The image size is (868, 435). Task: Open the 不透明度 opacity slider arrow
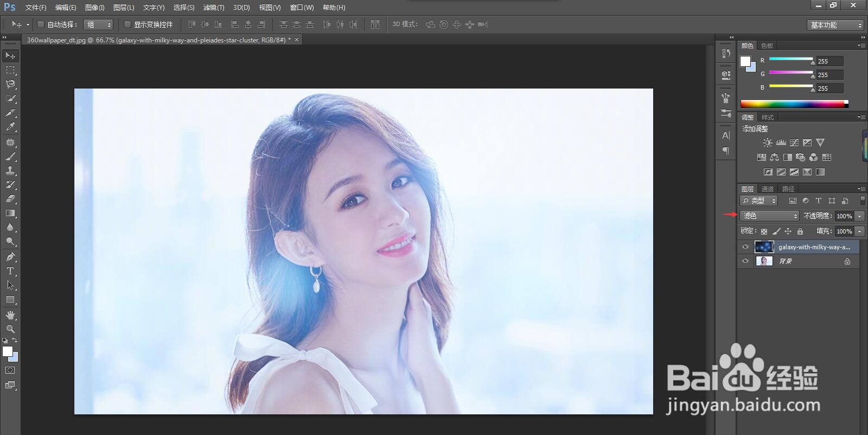pos(860,216)
